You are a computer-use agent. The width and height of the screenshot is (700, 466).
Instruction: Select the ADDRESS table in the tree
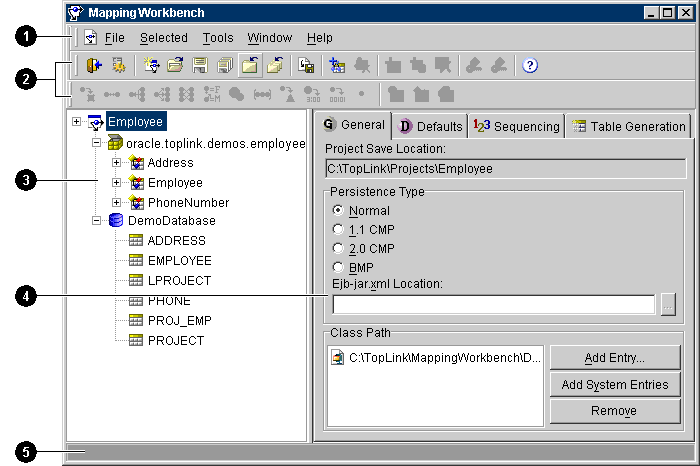pyautogui.click(x=176, y=241)
